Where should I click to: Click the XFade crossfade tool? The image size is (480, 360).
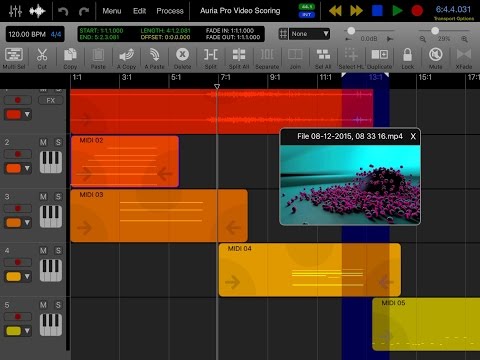[464, 58]
